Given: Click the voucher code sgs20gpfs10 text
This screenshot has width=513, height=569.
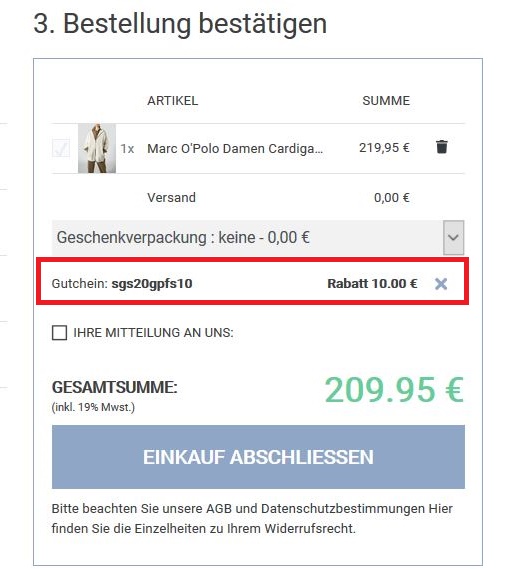Looking at the screenshot, I should click(x=152, y=283).
